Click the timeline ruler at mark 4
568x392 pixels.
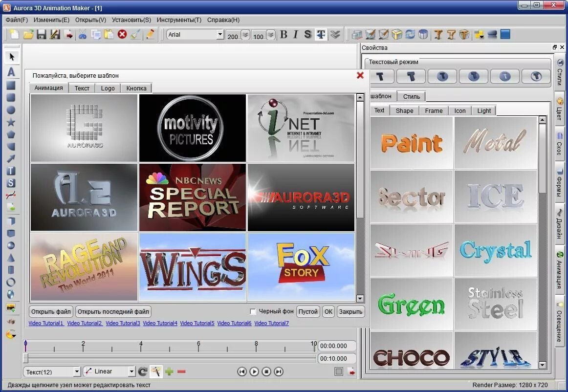141,345
